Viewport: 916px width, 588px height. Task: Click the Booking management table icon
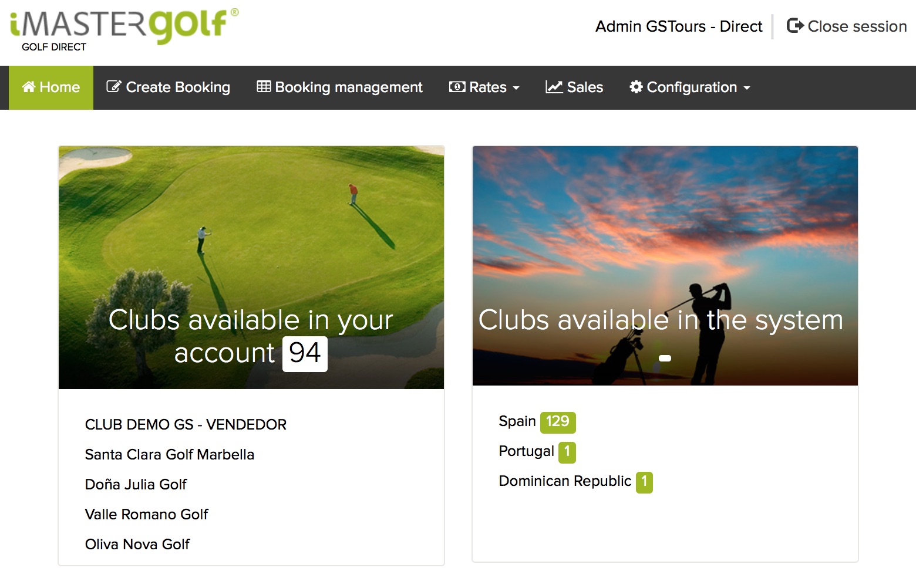click(264, 87)
